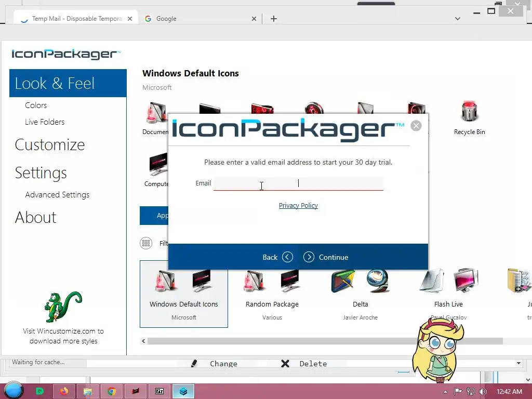
Task: Click the Change pencil button
Action: click(215, 364)
